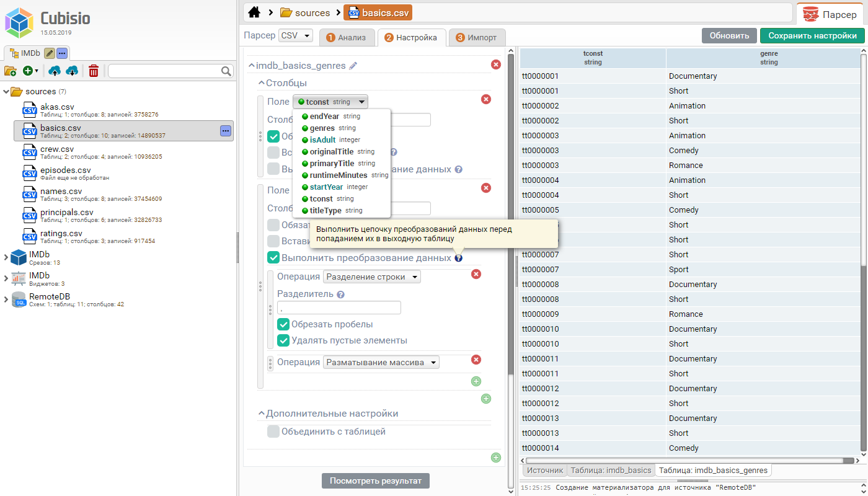The image size is (868, 496).
Task: Uncheck 'Выполнить преобразование данных' in second column
Action: pyautogui.click(x=273, y=257)
